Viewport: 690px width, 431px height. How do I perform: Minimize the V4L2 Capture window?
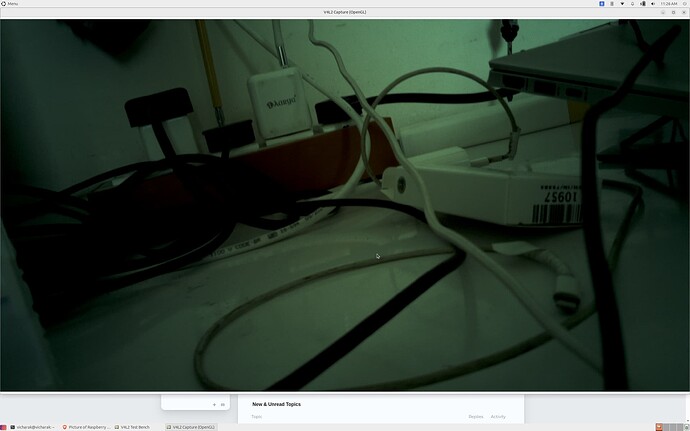[x=663, y=12]
